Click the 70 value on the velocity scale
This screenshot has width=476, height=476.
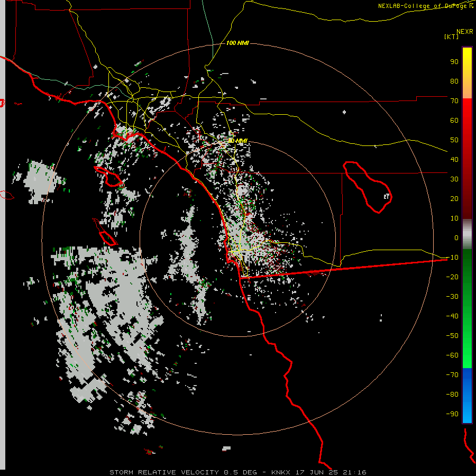(x=454, y=101)
